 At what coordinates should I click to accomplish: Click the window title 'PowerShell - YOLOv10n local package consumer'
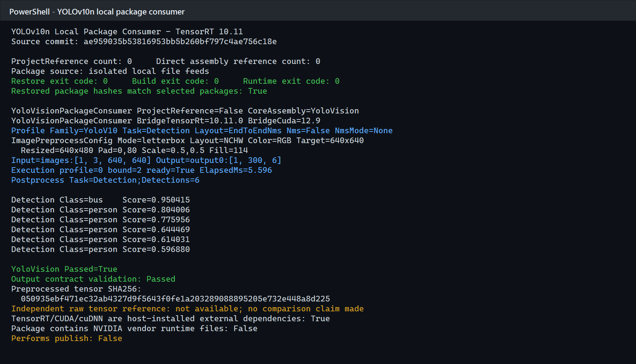[x=97, y=12]
